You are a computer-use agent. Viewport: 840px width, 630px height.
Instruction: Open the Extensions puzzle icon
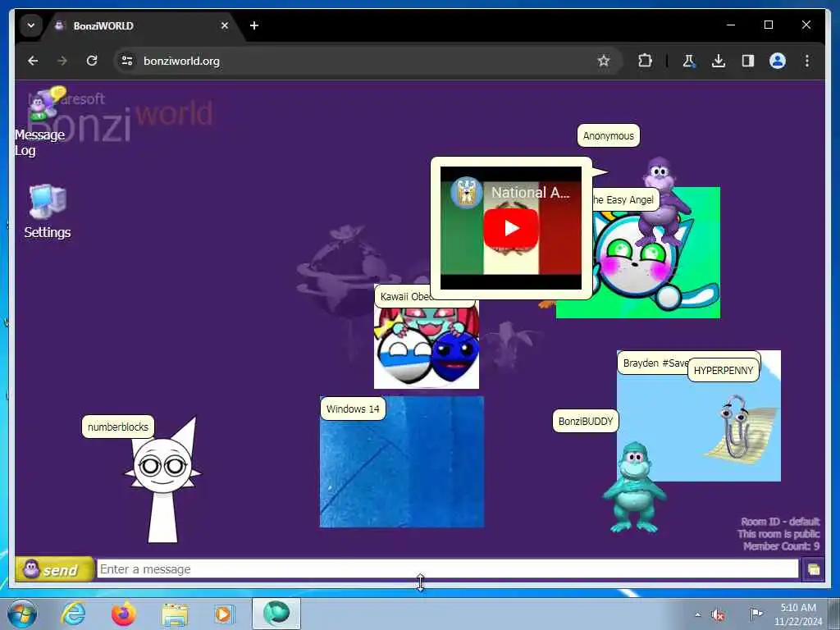point(645,61)
